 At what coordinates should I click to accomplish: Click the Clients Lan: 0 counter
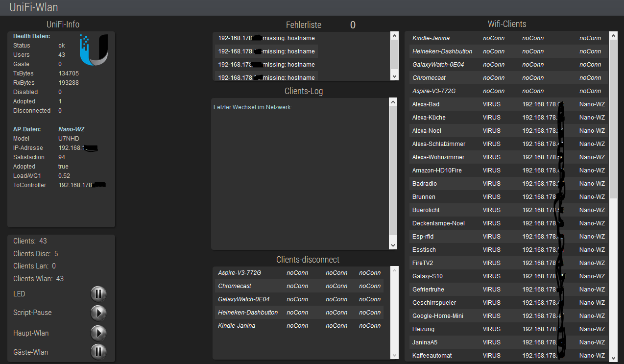pos(34,266)
